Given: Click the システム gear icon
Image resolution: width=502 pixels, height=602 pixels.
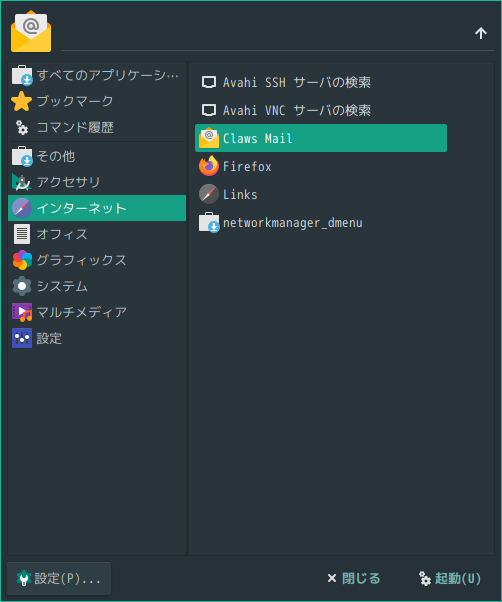Looking at the screenshot, I should pos(22,286).
